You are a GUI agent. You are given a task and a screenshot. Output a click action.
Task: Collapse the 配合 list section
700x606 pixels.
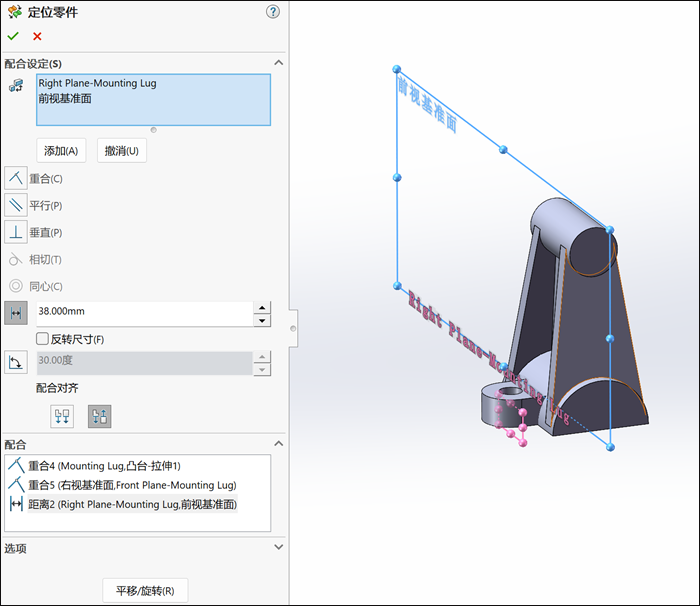click(278, 444)
